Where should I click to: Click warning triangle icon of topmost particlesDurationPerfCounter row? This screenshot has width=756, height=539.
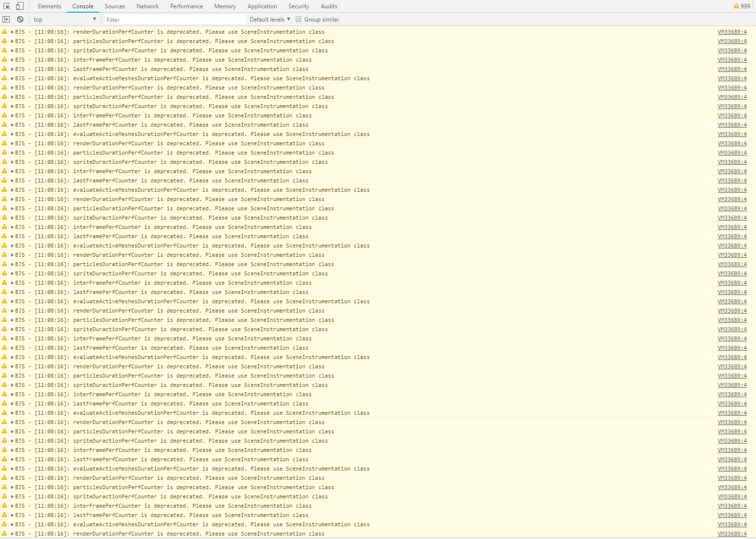tap(4, 41)
